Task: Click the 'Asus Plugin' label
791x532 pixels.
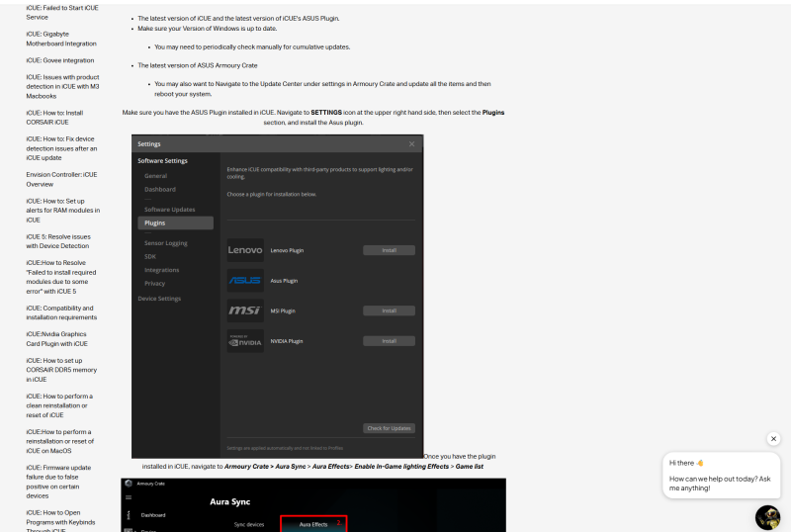Action: tap(284, 281)
